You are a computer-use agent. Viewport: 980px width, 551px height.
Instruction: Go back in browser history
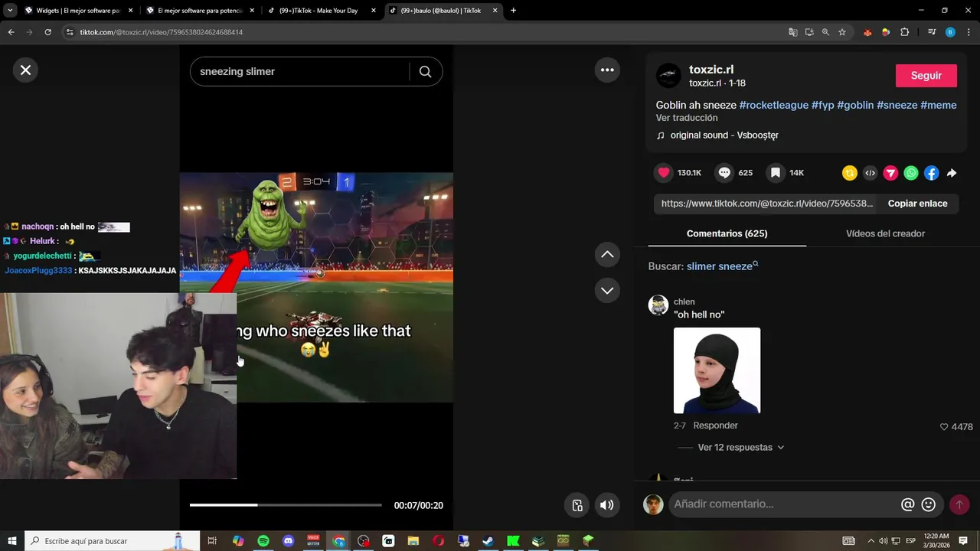coord(11,32)
